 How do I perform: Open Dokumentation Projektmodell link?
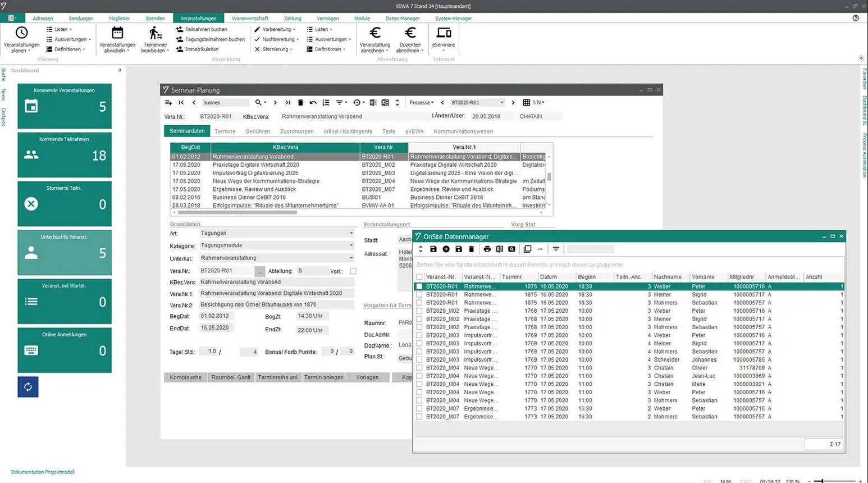tap(43, 472)
